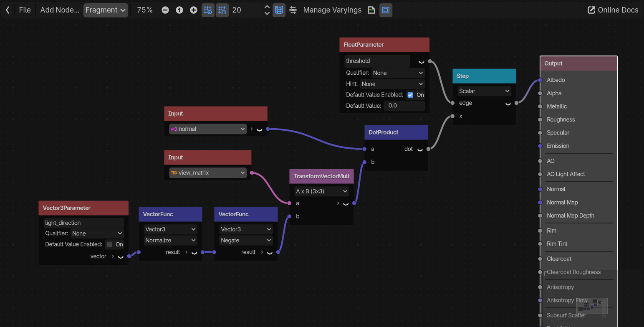644x327 pixels.
Task: Open the view_matrix input dropdown
Action: (x=208, y=172)
